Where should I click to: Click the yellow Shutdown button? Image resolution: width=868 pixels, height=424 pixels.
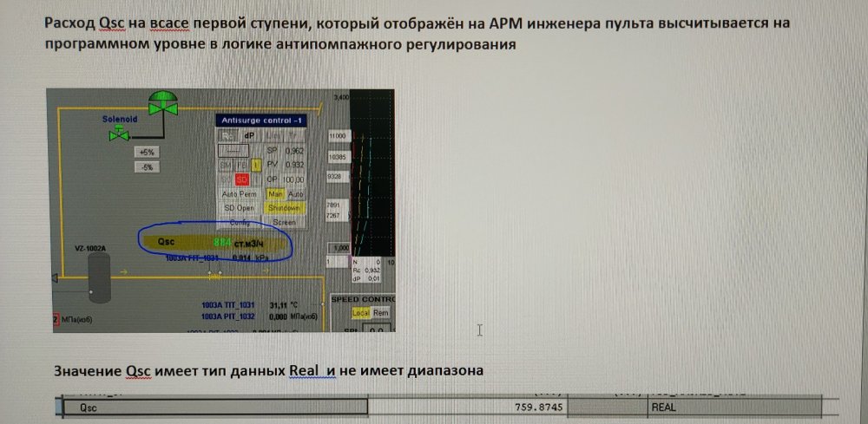pos(285,208)
